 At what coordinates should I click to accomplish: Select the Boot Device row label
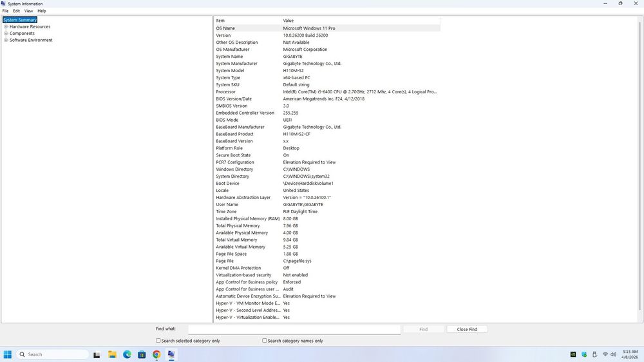pos(227,184)
